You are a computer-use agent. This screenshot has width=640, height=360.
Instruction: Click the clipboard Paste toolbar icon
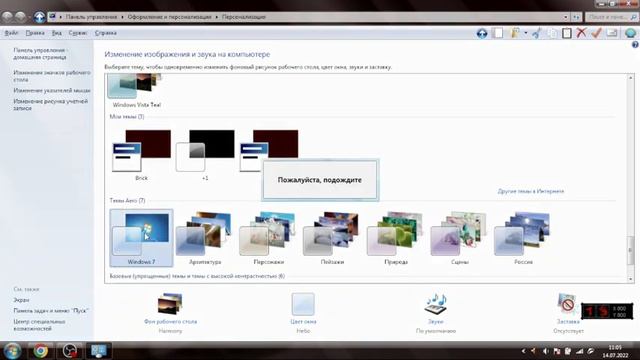(x=567, y=33)
